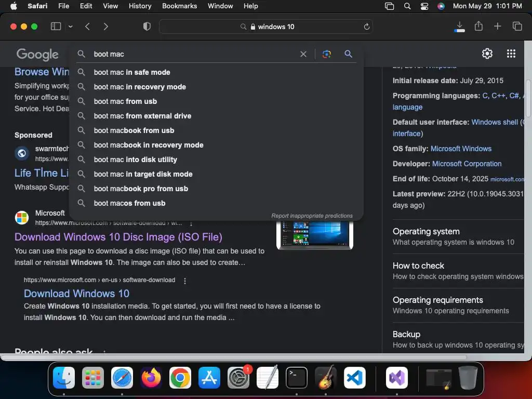Open a new tab with the plus icon

[x=497, y=26]
